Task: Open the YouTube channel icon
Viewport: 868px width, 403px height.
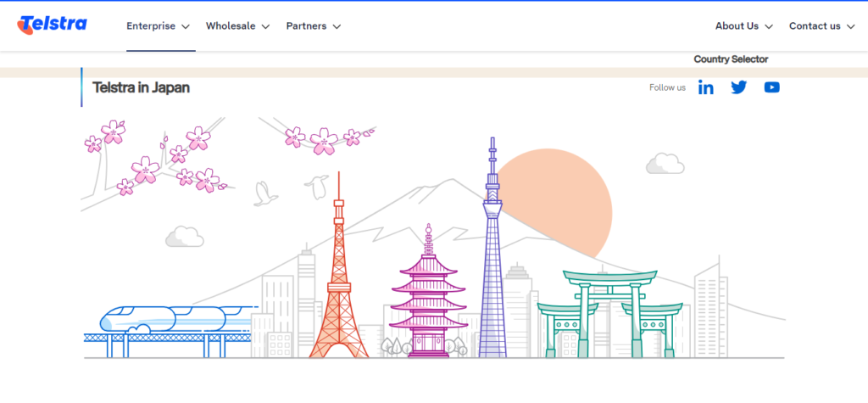Action: coord(771,87)
